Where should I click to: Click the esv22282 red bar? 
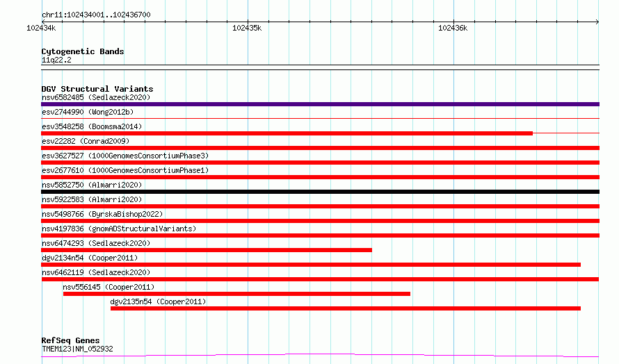[x=320, y=148]
